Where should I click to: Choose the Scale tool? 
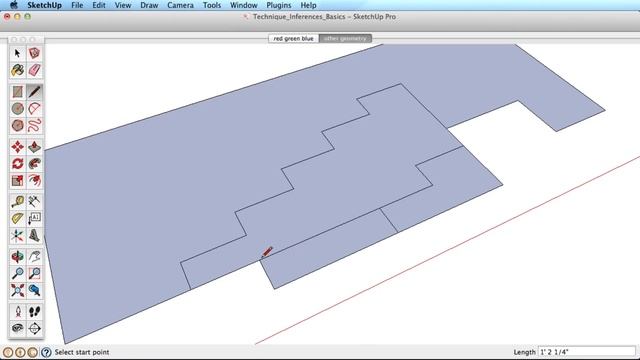click(17, 180)
